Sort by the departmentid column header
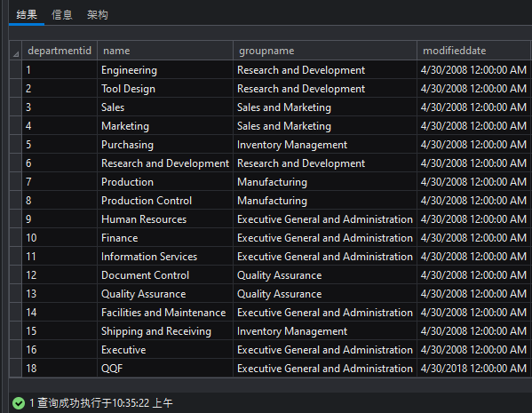The width and height of the screenshot is (532, 413). 60,51
